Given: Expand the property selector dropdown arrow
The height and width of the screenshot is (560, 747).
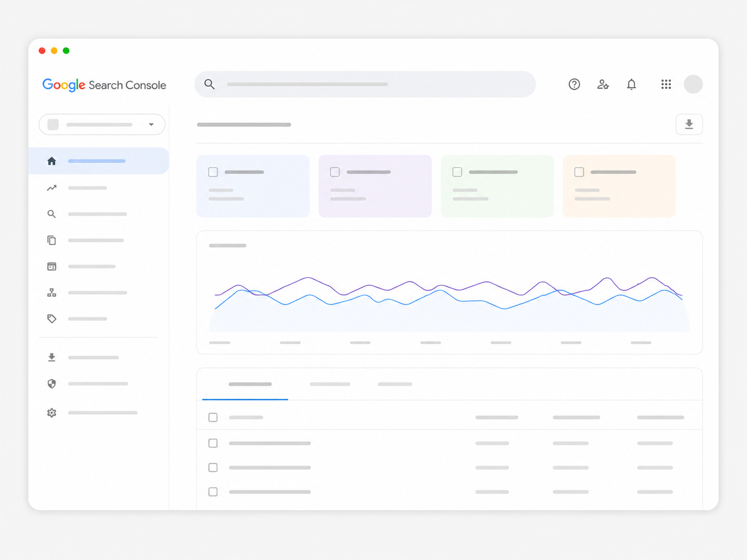Looking at the screenshot, I should pyautogui.click(x=151, y=124).
